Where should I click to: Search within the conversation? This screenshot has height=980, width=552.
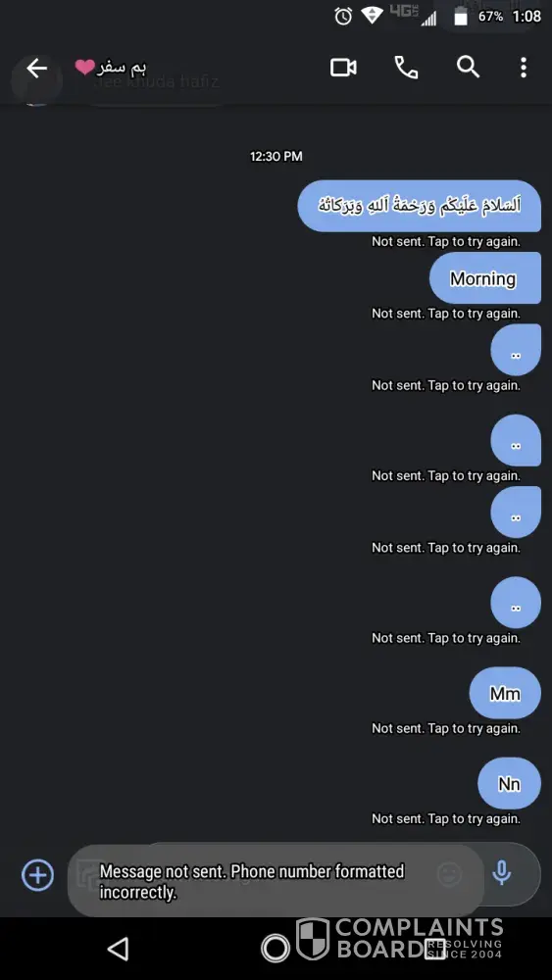click(468, 67)
